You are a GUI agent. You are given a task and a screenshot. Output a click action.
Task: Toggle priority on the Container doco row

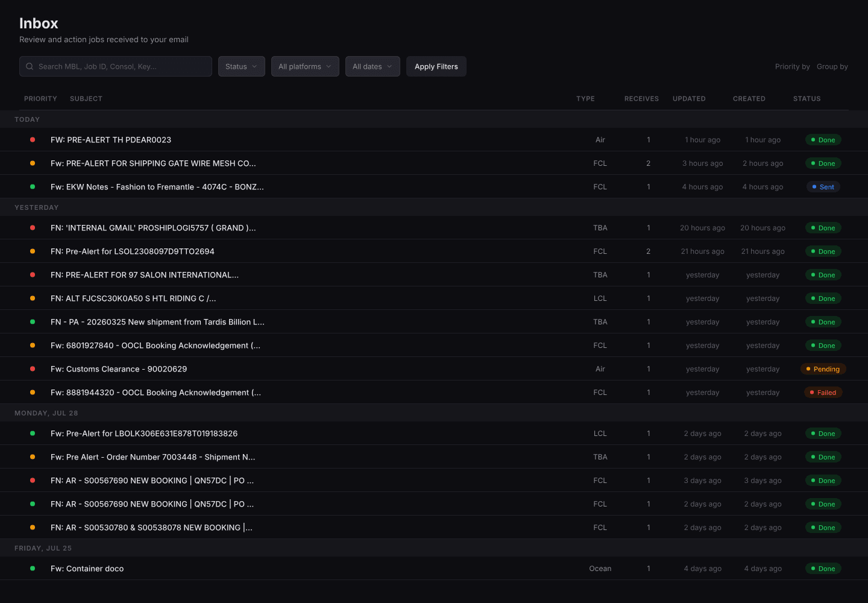pyautogui.click(x=32, y=568)
